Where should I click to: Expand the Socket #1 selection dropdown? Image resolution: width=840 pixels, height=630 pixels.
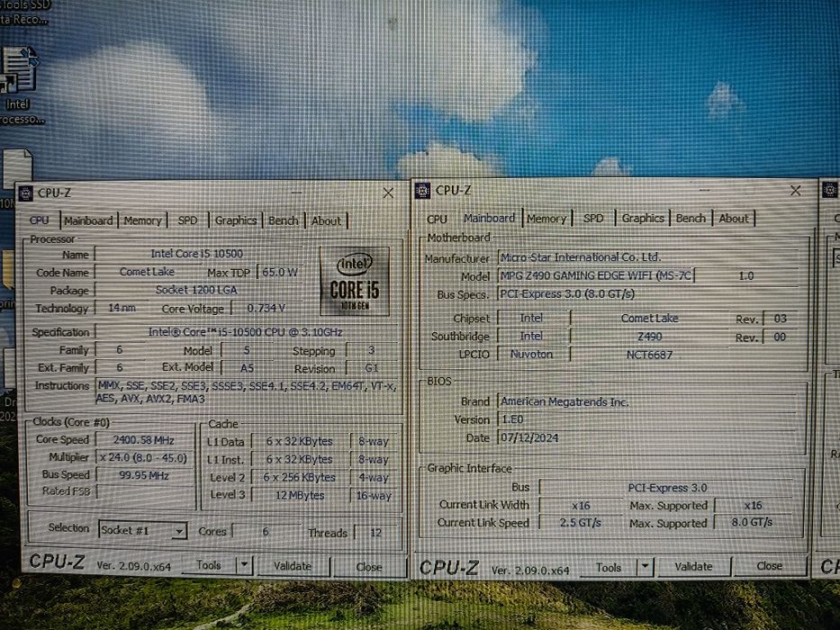(x=179, y=531)
